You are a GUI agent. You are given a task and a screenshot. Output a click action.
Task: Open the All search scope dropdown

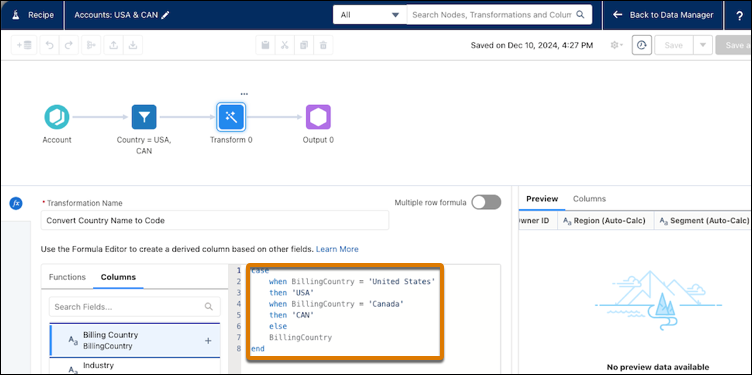pos(370,15)
